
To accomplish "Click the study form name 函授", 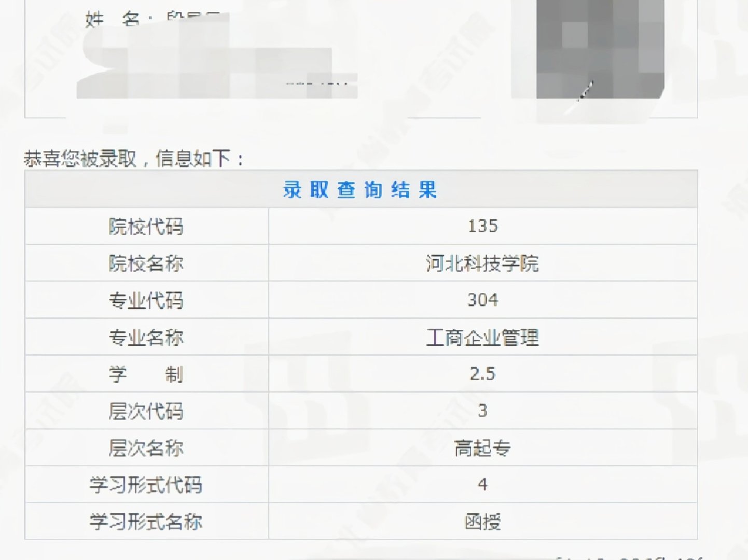I will point(483,522).
